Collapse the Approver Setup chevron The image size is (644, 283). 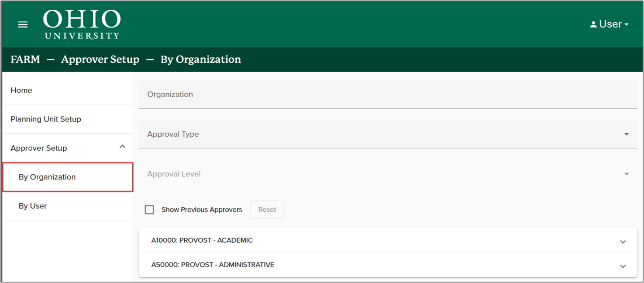[122, 147]
